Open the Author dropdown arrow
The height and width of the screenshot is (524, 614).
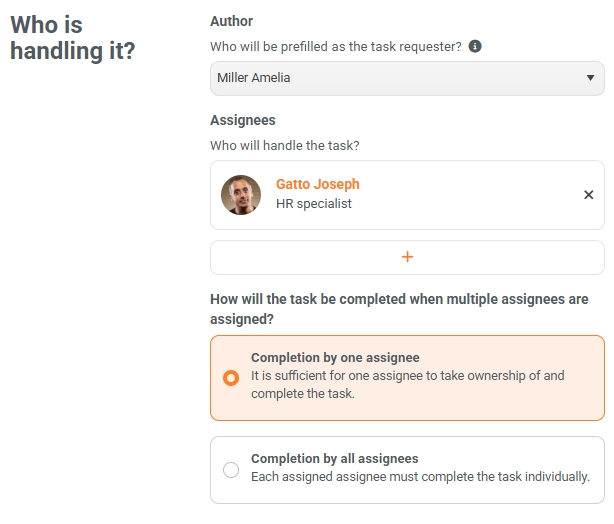pos(590,78)
